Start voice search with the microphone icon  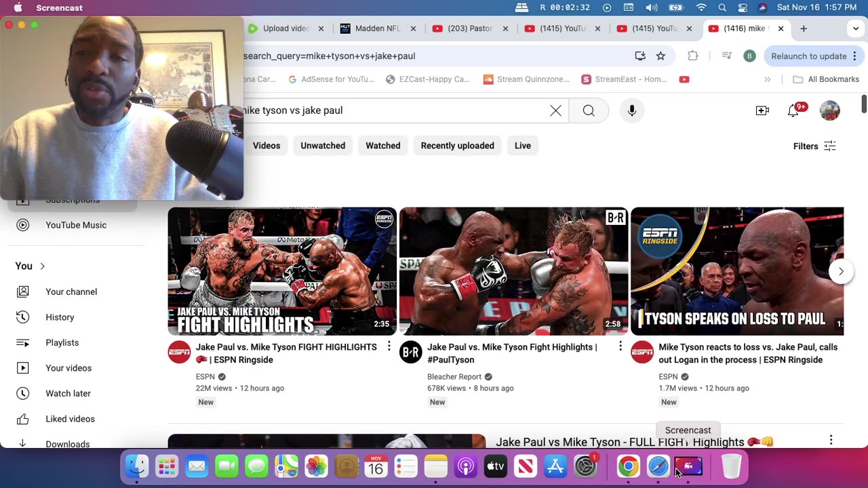tap(632, 110)
